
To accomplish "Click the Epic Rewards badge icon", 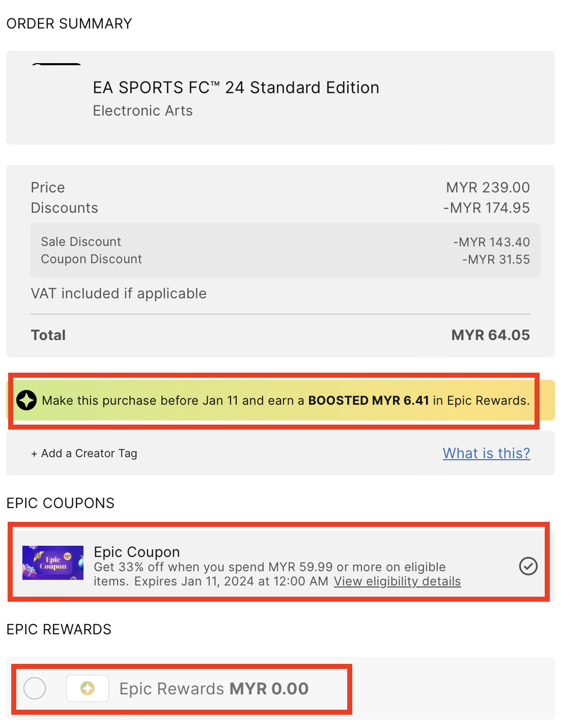I will point(88,689).
